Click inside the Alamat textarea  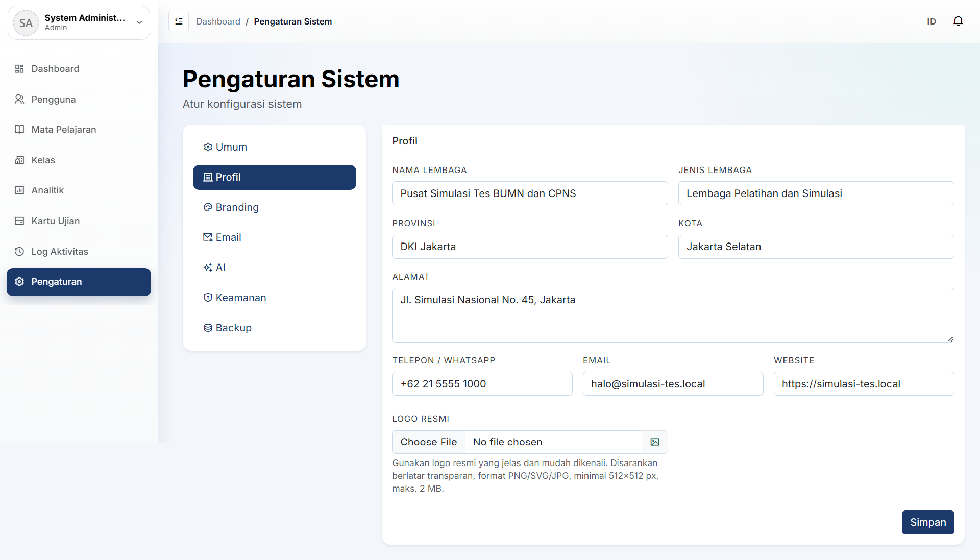[x=673, y=315]
